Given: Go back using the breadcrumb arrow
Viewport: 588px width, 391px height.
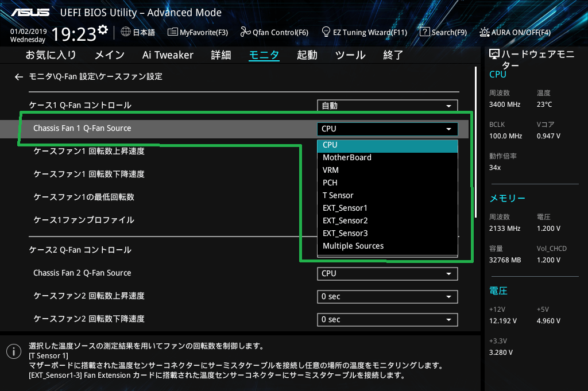Looking at the screenshot, I should 19,77.
